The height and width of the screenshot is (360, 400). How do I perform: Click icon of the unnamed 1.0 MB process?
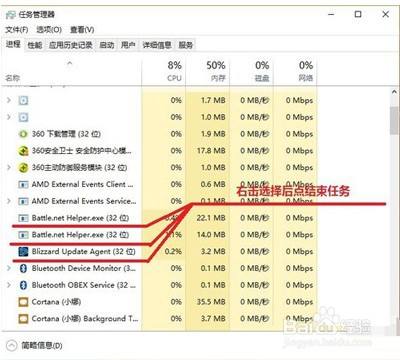(x=23, y=117)
